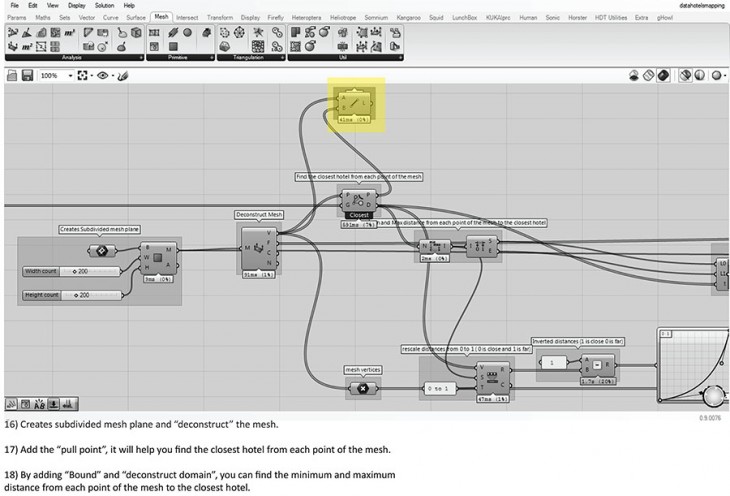
Task: Open the Named Views eye button
Action: pos(102,75)
